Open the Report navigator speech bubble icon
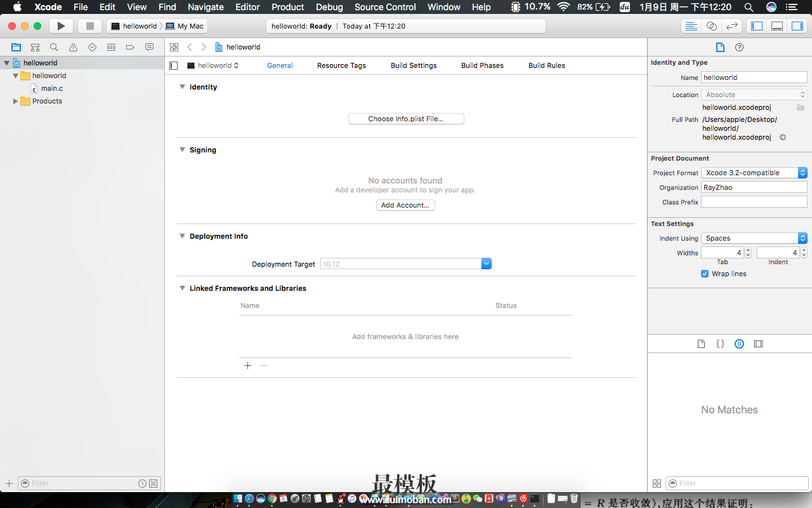Viewport: 812px width, 508px height. [x=149, y=47]
